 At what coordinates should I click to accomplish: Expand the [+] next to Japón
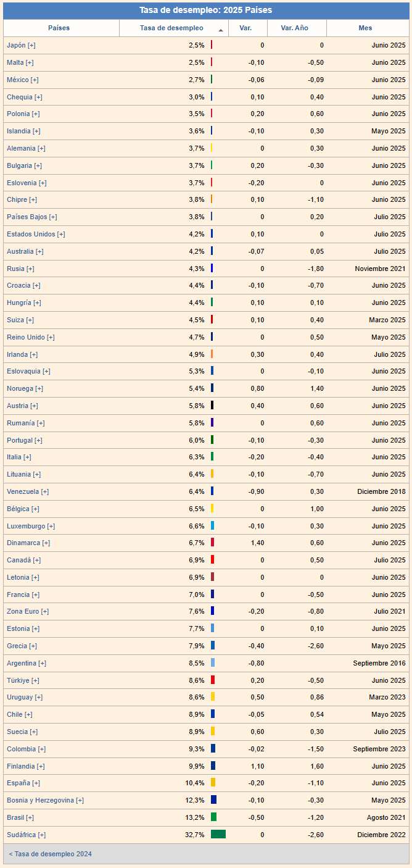point(31,46)
